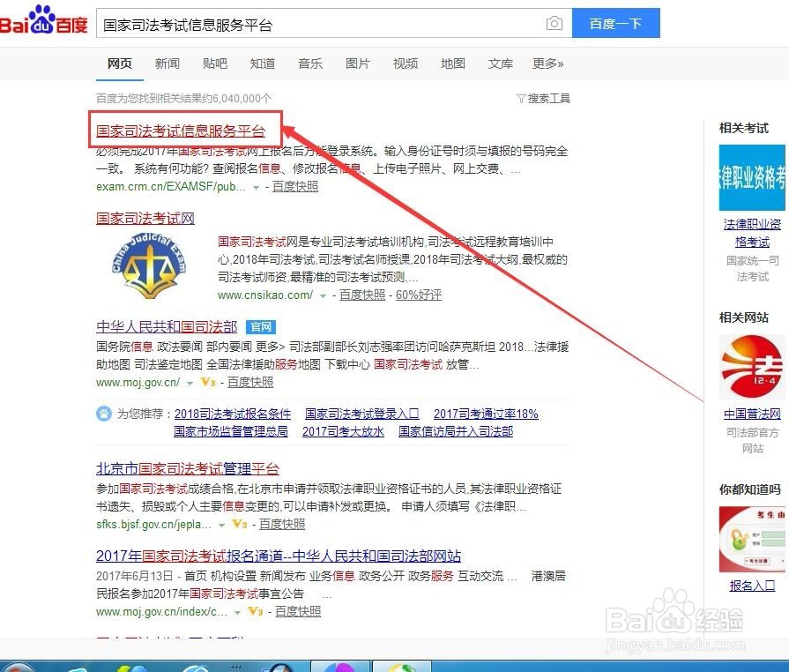Viewport: 789px width, 672px height.
Task: Open result 国家司法考试网
Action: coord(145,219)
